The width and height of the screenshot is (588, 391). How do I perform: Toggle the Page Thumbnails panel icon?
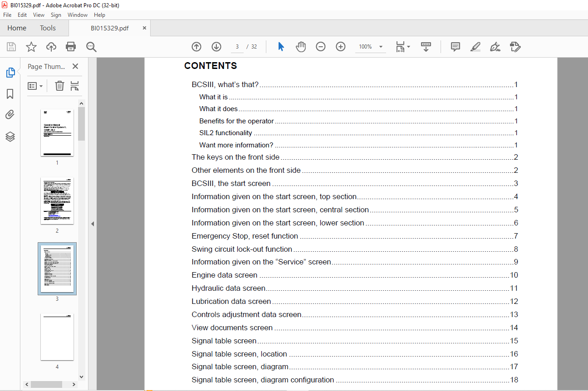click(10, 73)
